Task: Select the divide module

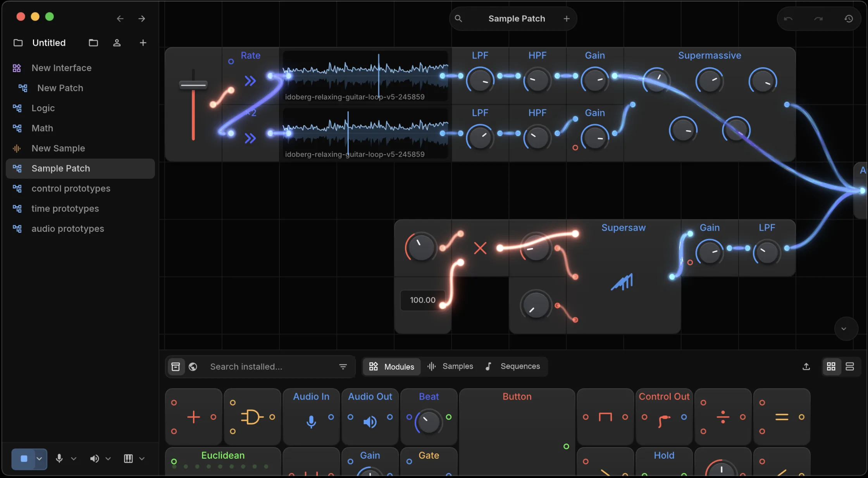Action: [723, 417]
